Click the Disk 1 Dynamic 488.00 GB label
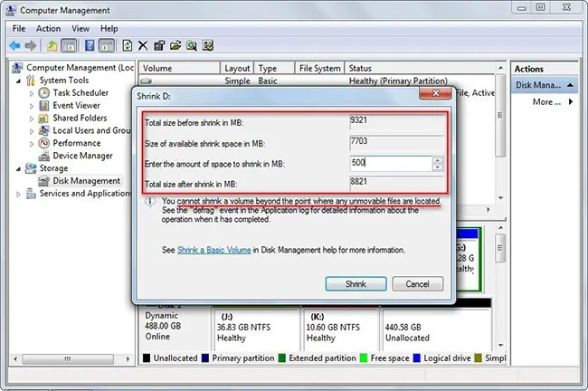 coord(174,324)
